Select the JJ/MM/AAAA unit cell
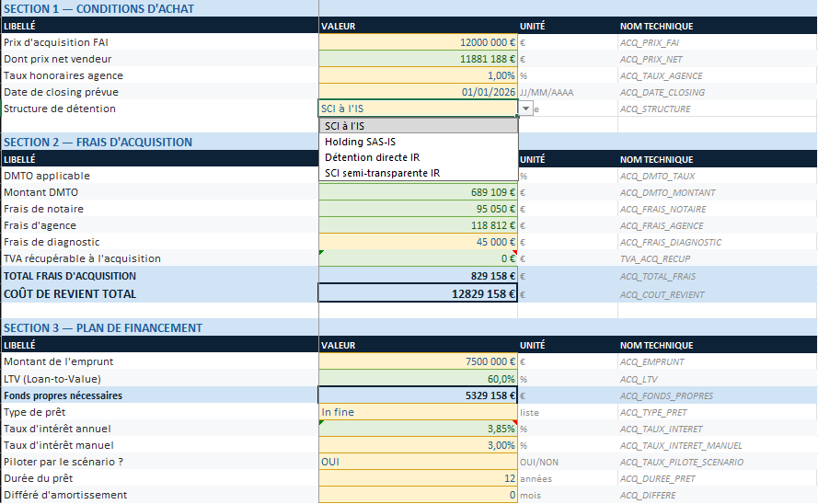 click(547, 93)
